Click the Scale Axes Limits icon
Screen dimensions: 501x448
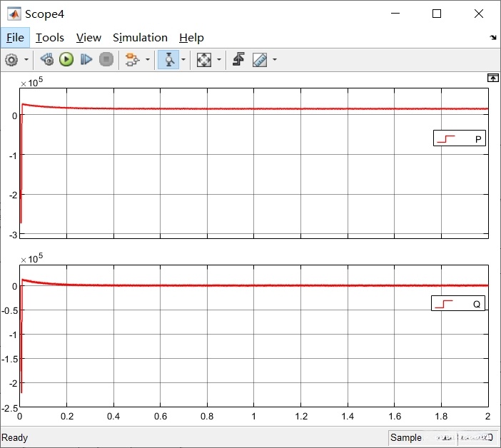click(204, 60)
